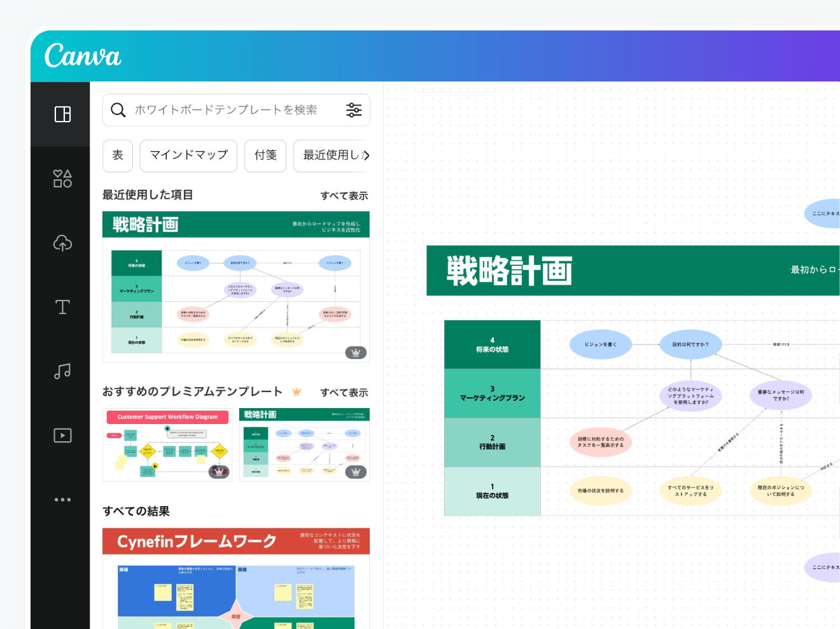This screenshot has height=629, width=840.
Task: Click すべて表示 for recommended premium templates
Action: [344, 392]
